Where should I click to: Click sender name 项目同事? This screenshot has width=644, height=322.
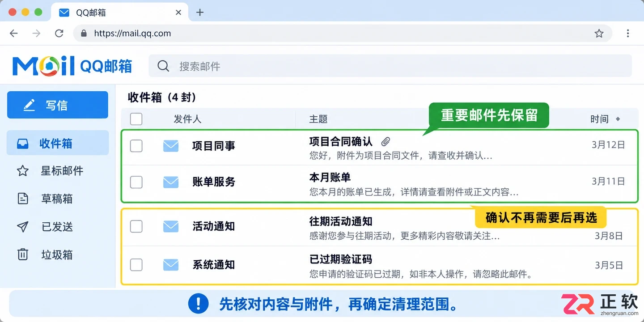click(213, 146)
